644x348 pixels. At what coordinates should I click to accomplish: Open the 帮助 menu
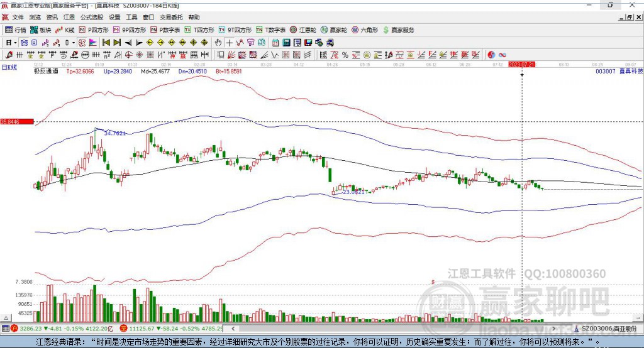[x=194, y=17]
